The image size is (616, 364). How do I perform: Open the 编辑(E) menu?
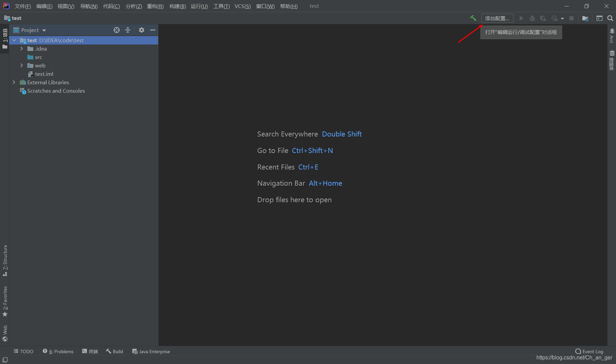click(x=44, y=6)
